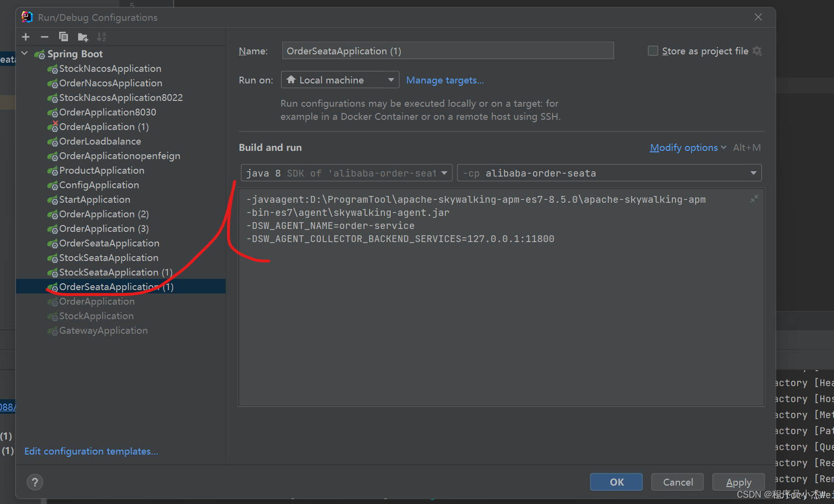Click the gear icon next to Store as project file
Viewport: 834px width, 504px height.
[x=757, y=51]
